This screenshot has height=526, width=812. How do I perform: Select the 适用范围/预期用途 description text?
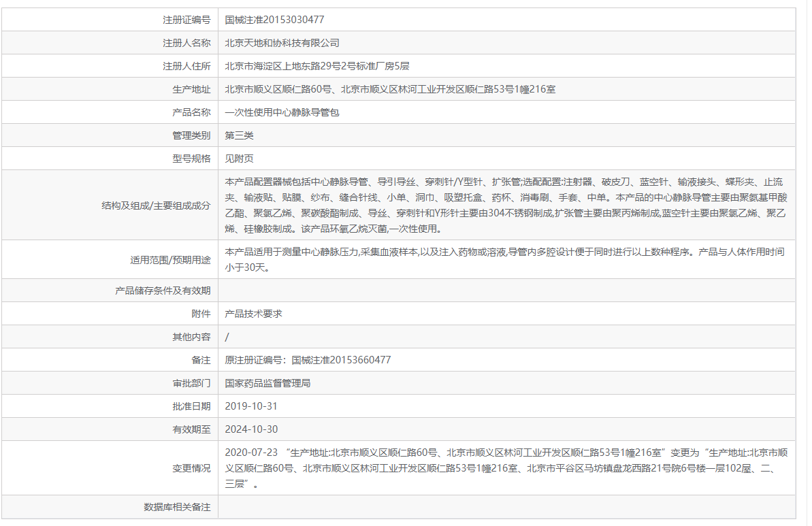point(476,259)
